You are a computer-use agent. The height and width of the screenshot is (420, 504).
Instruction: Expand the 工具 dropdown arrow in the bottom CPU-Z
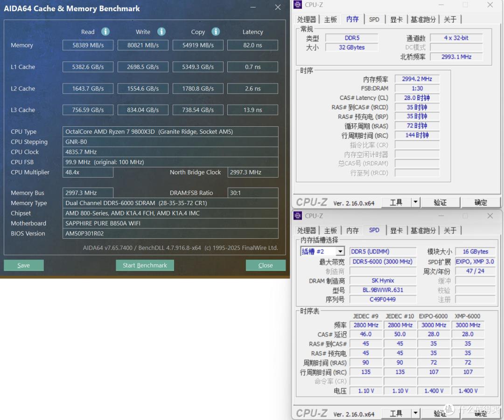415,413
